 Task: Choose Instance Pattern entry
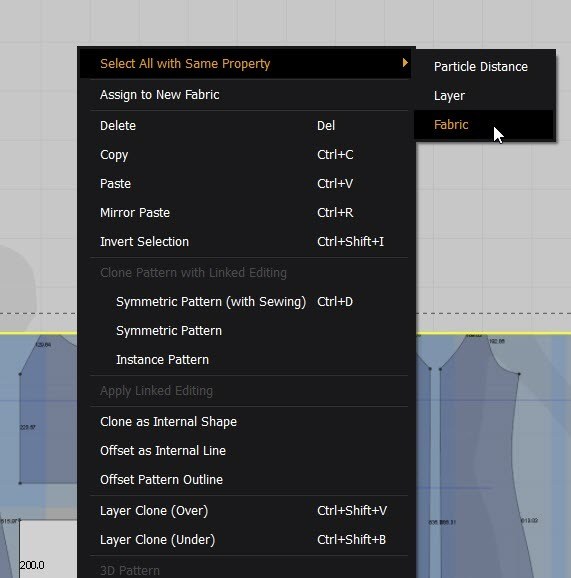click(246, 360)
